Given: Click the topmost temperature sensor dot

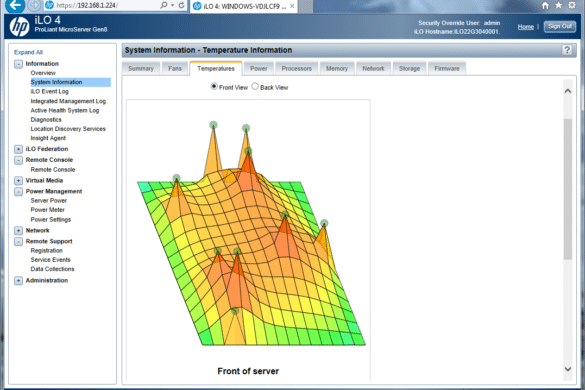Looking at the screenshot, I should pyautogui.click(x=213, y=125).
